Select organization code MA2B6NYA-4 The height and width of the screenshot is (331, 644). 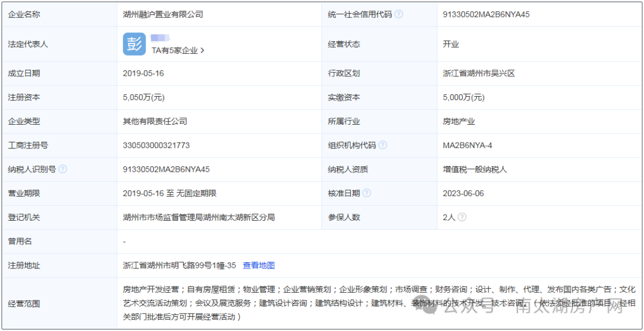(x=467, y=145)
